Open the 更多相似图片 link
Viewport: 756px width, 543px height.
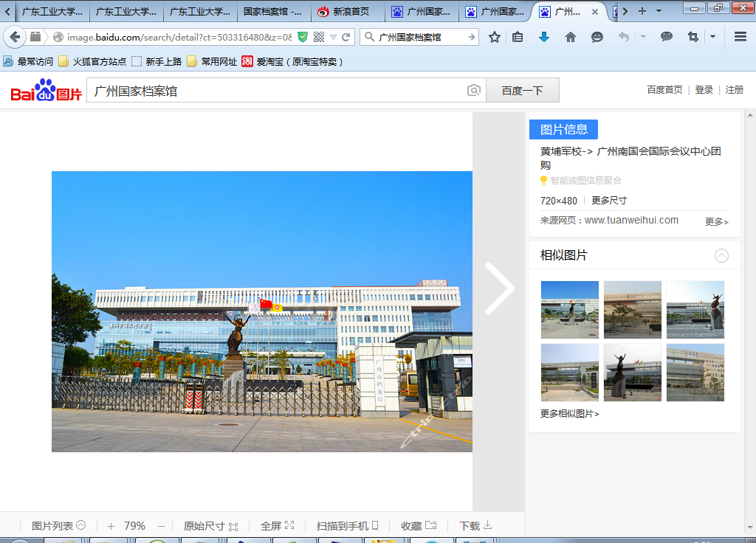(570, 414)
